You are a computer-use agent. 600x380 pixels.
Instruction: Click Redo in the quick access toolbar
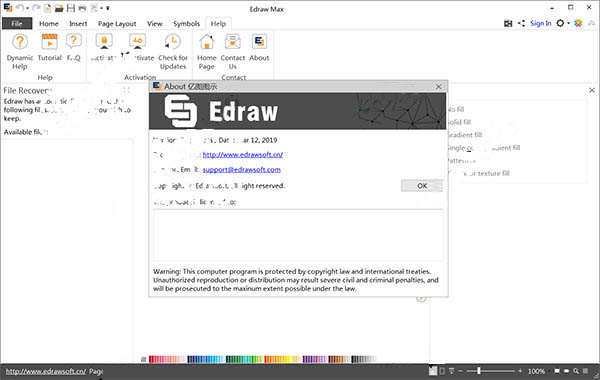(x=36, y=8)
